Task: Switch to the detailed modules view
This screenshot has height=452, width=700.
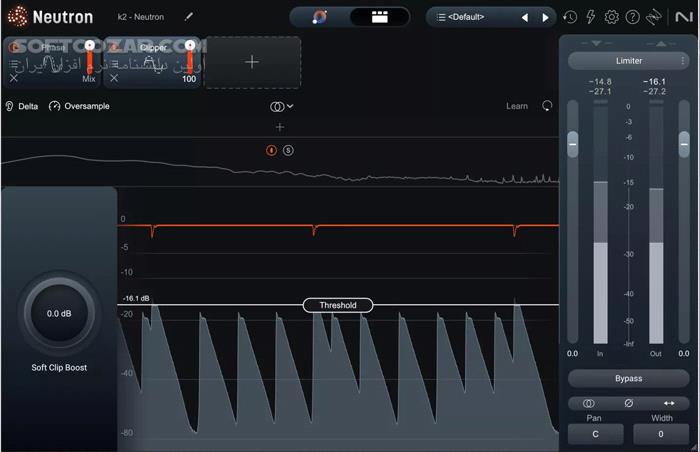Action: click(379, 17)
